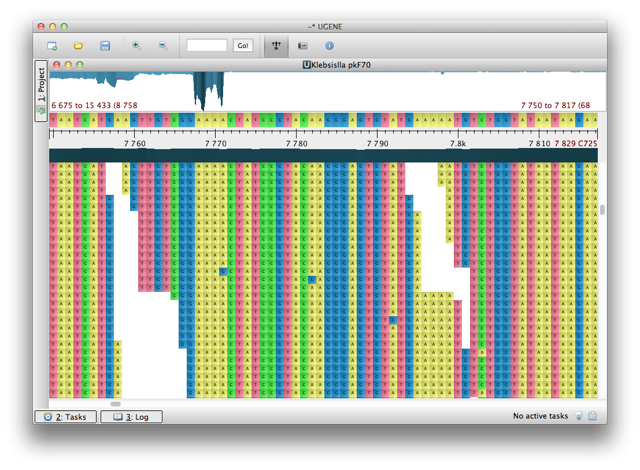
Task: Click the dark coverage bar above reads
Action: (x=323, y=155)
